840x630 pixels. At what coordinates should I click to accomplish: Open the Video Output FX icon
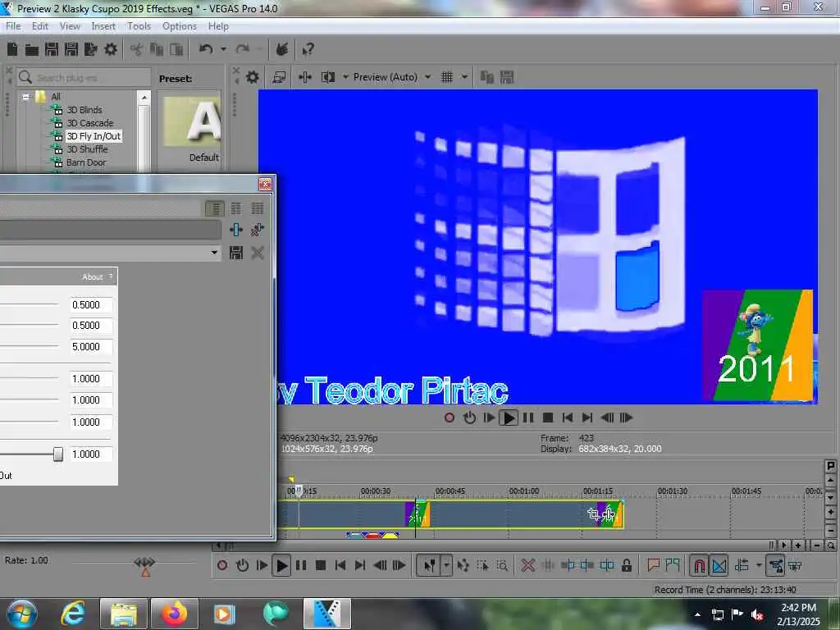click(x=305, y=77)
